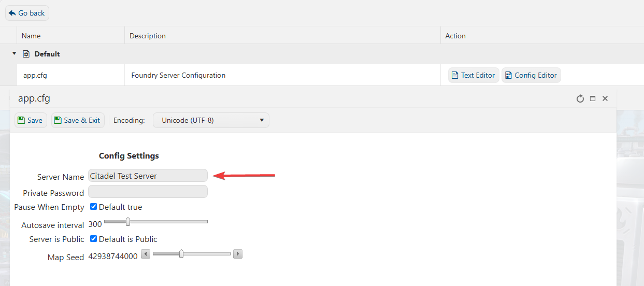The width and height of the screenshot is (644, 286).
Task: Click Foundry Server Configuration description
Action: point(178,75)
